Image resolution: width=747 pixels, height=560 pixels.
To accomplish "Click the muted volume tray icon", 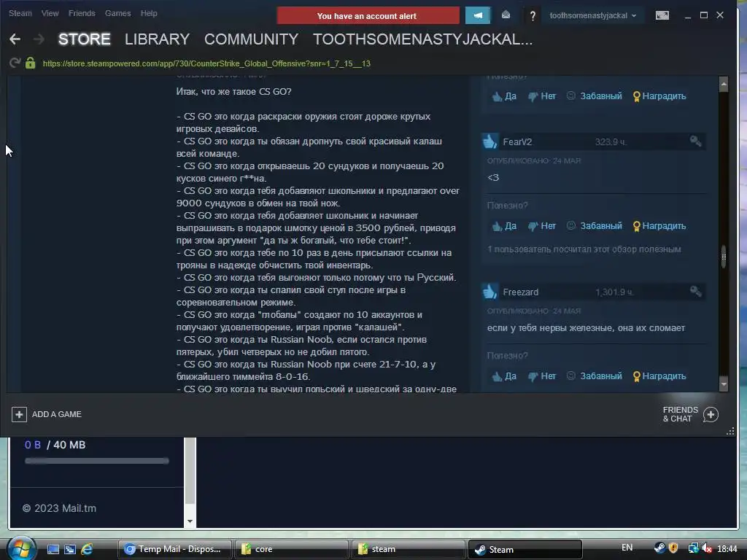I will tap(707, 548).
